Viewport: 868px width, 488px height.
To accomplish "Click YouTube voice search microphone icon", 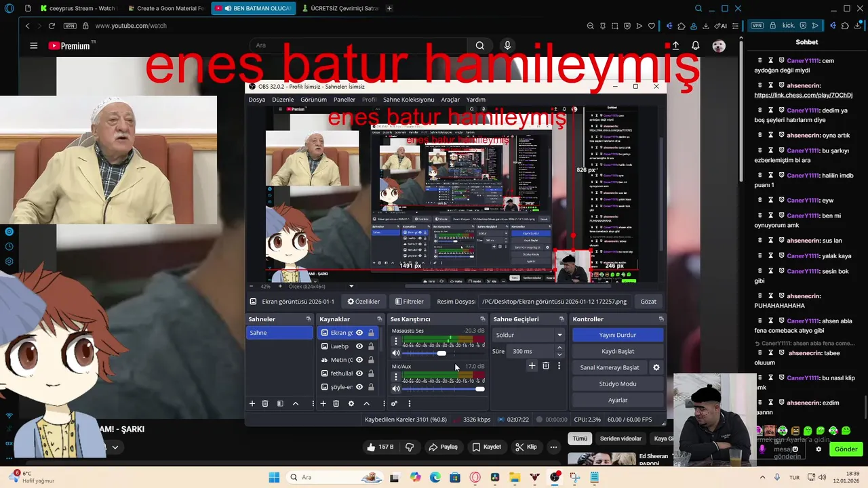I will (x=507, y=45).
